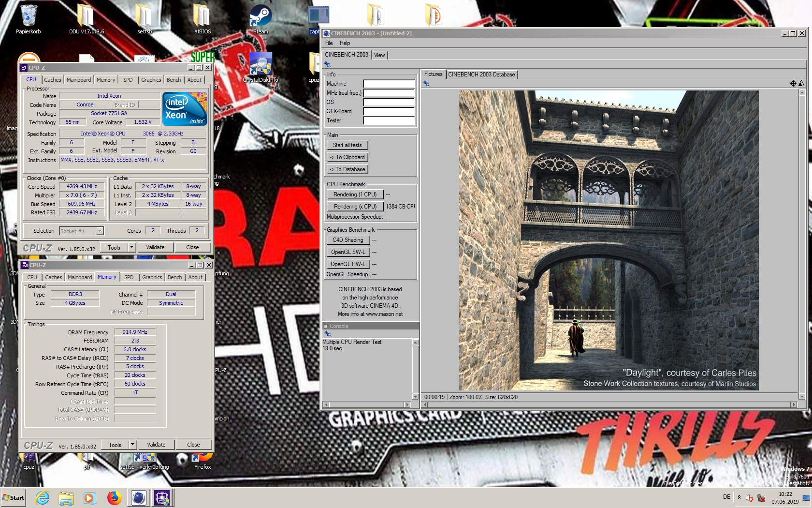
Task: Open Tools dropdown arrow in upper CPU-Z window
Action: point(131,247)
